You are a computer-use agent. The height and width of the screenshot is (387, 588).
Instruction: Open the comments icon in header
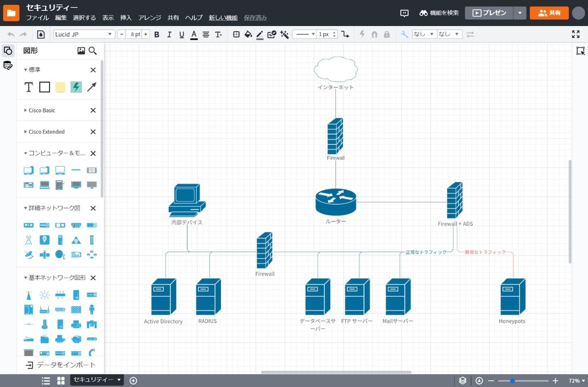404,13
